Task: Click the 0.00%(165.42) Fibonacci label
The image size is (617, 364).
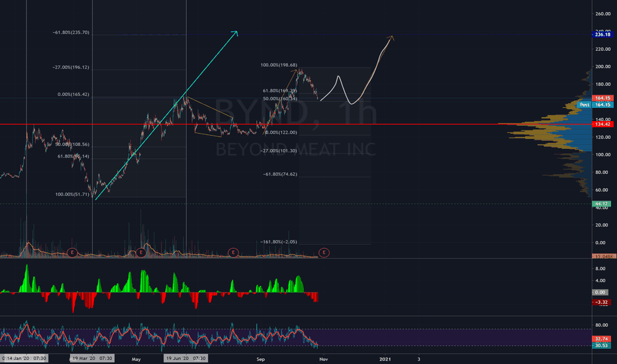Action: pos(73,95)
